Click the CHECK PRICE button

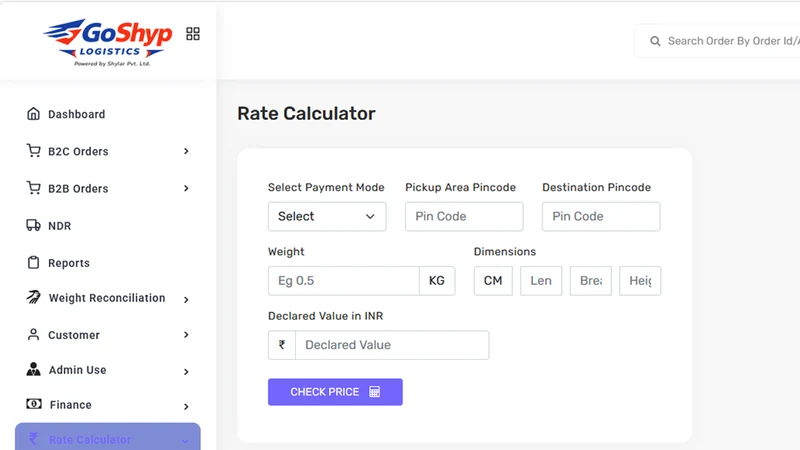[335, 392]
